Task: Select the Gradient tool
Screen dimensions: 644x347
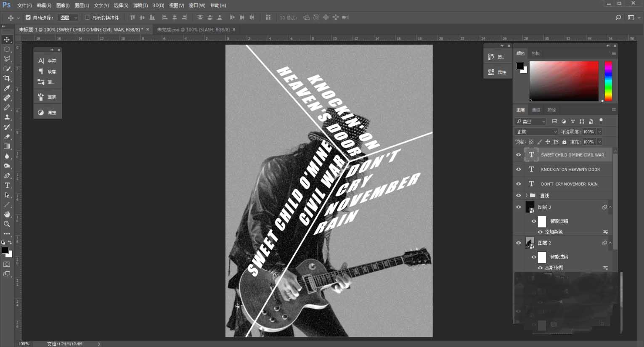Action: 7,146
